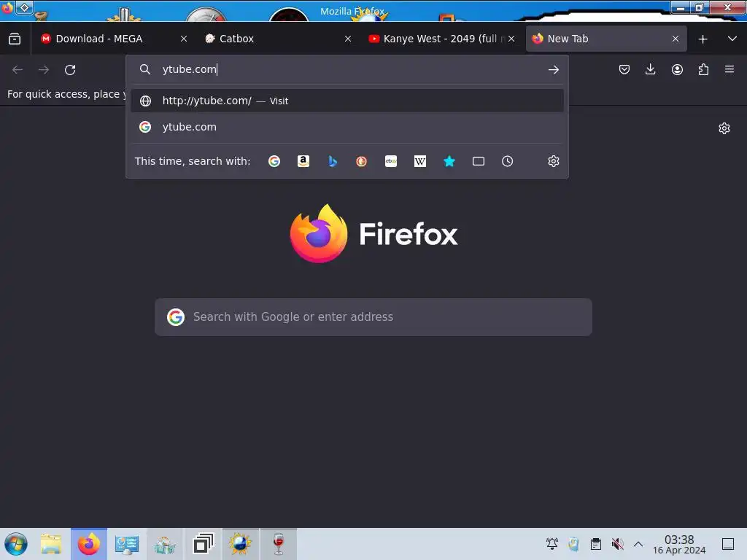747x560 pixels.
Task: Click the Firefox logo on new tab page
Action: 373,234
